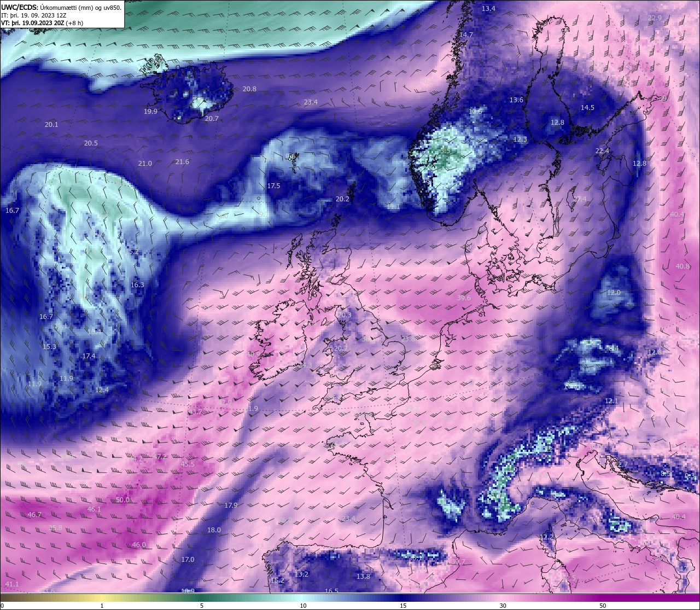The image size is (700, 610).
Task: Click the 13.8 value label
Action: point(363,577)
